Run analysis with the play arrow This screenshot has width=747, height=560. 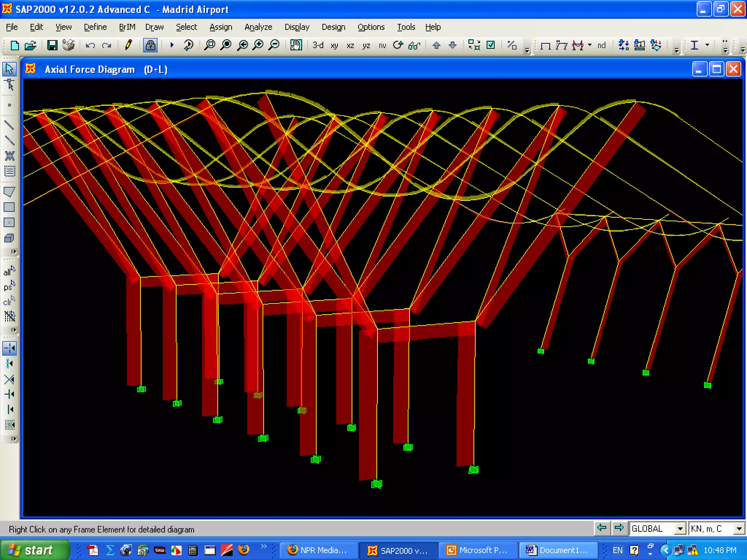[172, 45]
